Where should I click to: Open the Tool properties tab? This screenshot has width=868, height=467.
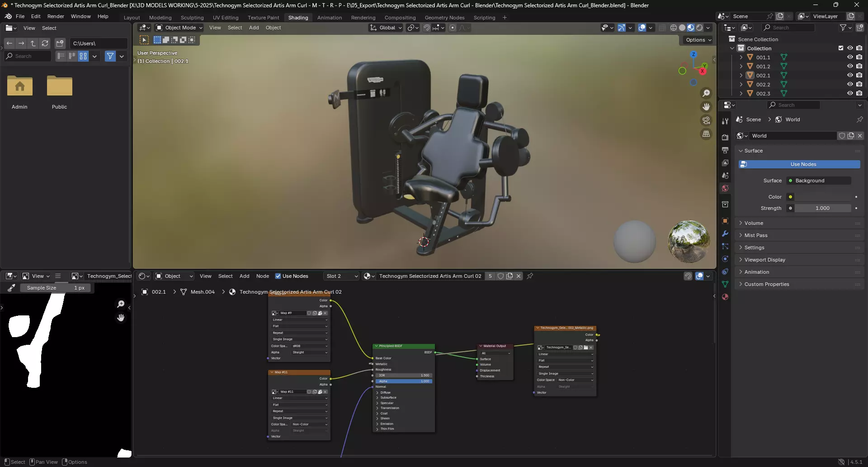click(725, 121)
